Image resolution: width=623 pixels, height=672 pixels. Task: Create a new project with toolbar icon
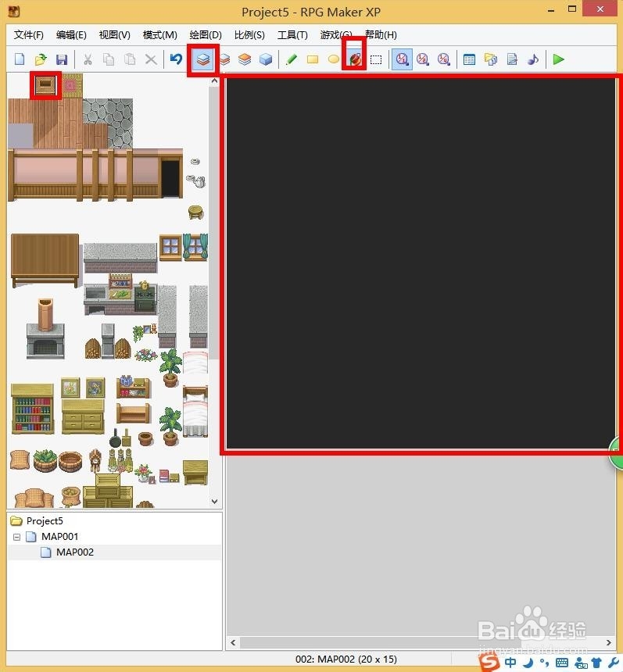coord(20,59)
